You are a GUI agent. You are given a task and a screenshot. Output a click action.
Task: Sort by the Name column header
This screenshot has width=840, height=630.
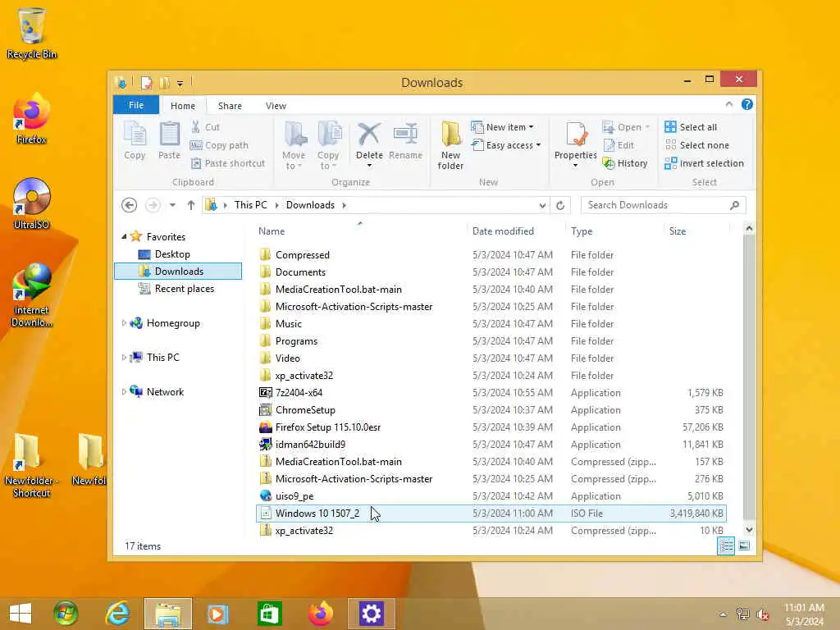point(272,231)
